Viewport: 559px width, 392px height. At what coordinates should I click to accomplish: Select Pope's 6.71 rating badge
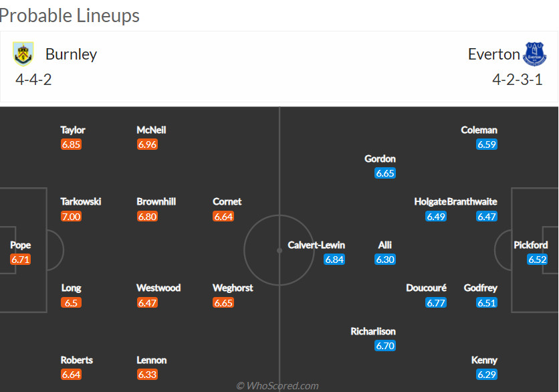click(21, 260)
